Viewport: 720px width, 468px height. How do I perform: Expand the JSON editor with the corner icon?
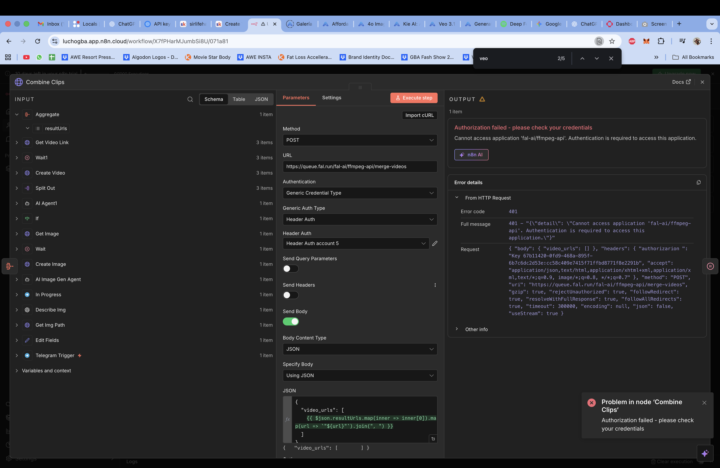[x=433, y=439]
